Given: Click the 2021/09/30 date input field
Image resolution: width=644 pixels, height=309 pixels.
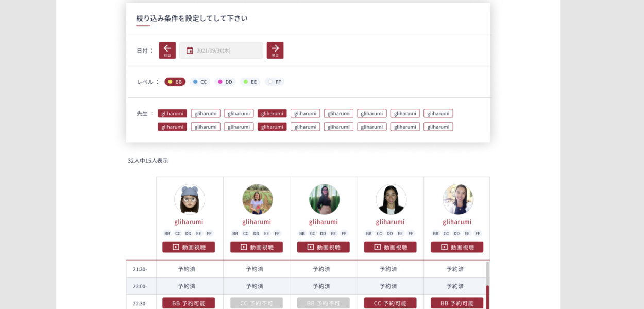Looking at the screenshot, I should click(x=222, y=50).
